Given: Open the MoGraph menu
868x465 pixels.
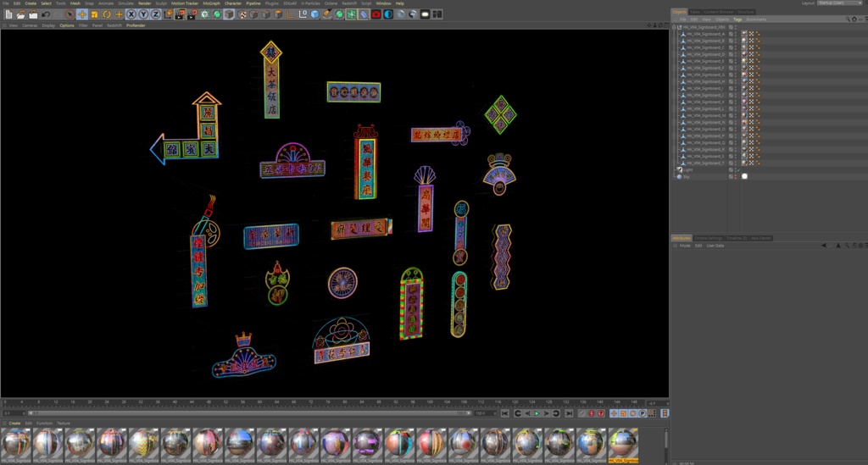Looking at the screenshot, I should (x=211, y=3).
